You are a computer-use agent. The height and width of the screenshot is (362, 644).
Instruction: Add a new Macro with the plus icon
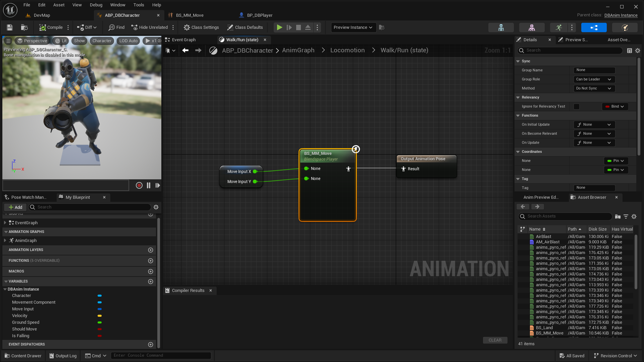tap(151, 271)
